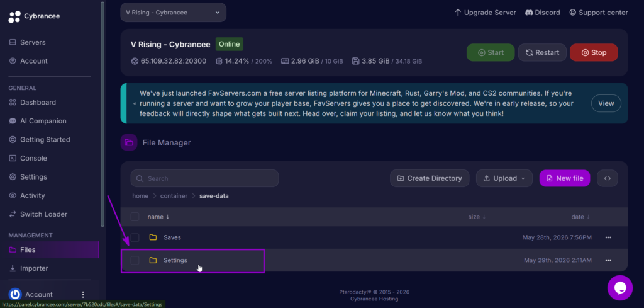Sort files by name
The width and height of the screenshot is (644, 308).
pyautogui.click(x=158, y=217)
